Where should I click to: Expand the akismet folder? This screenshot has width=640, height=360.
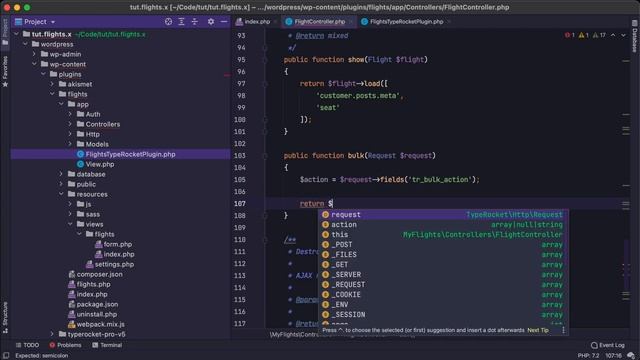coord(52,84)
